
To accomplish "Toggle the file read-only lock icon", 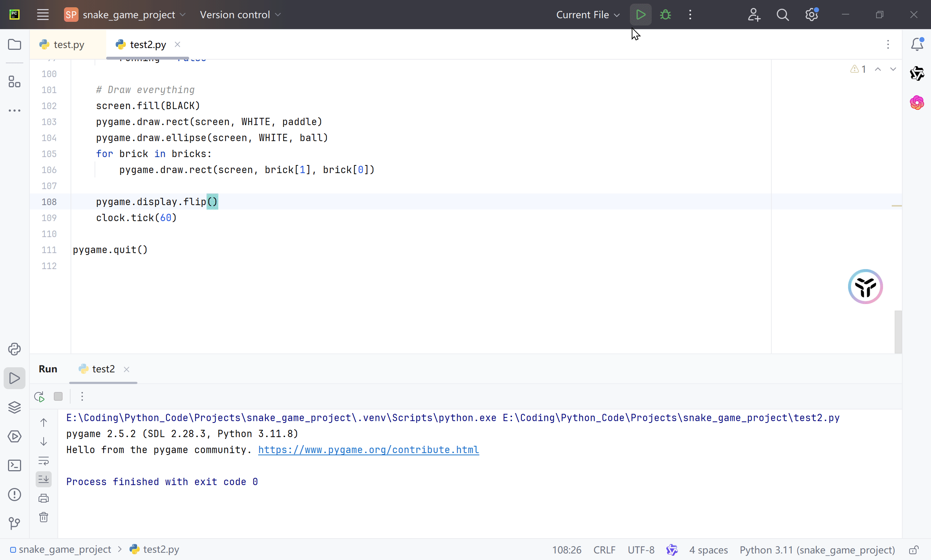I will 914,550.
